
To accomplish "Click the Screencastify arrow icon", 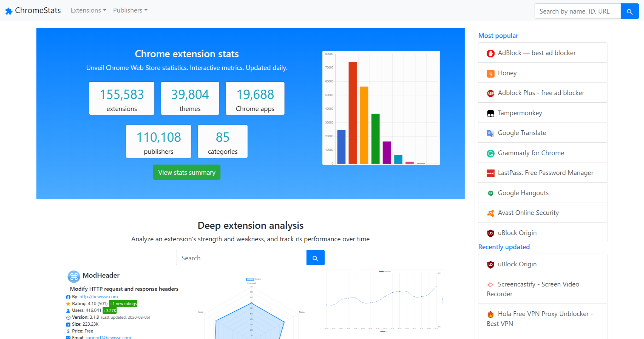I will (x=490, y=285).
